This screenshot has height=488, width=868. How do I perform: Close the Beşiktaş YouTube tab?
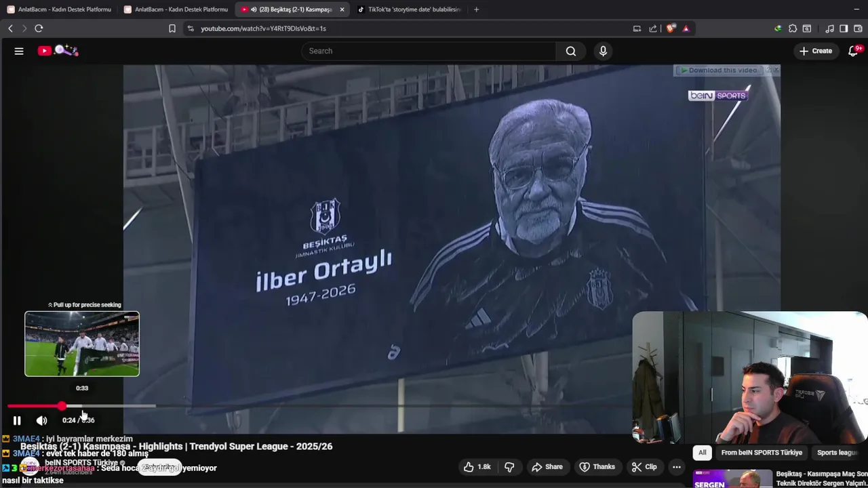tap(342, 9)
